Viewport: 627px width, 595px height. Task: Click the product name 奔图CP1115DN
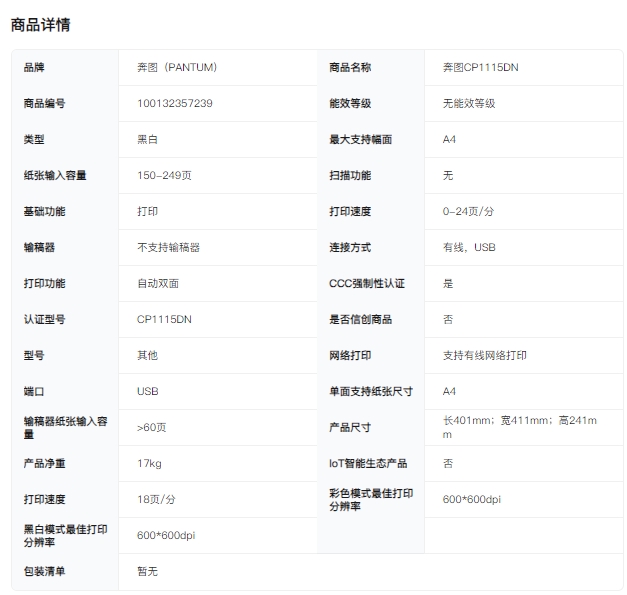tap(480, 67)
